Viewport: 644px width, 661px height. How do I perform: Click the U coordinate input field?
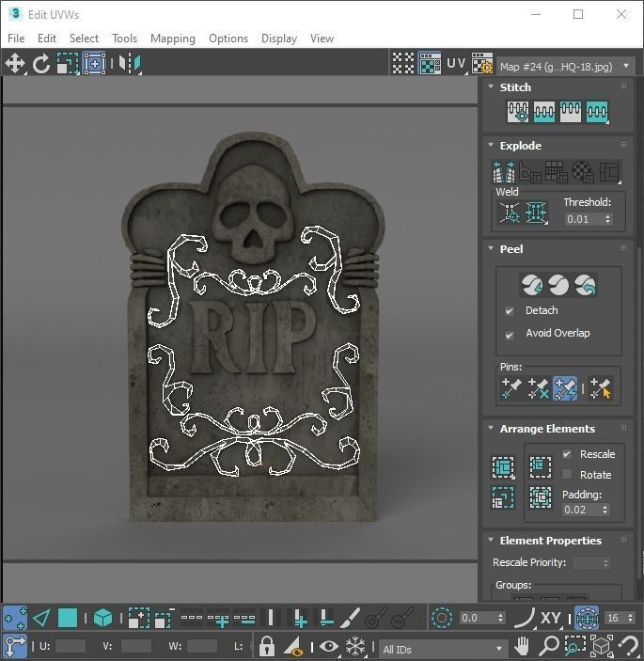pos(70,646)
